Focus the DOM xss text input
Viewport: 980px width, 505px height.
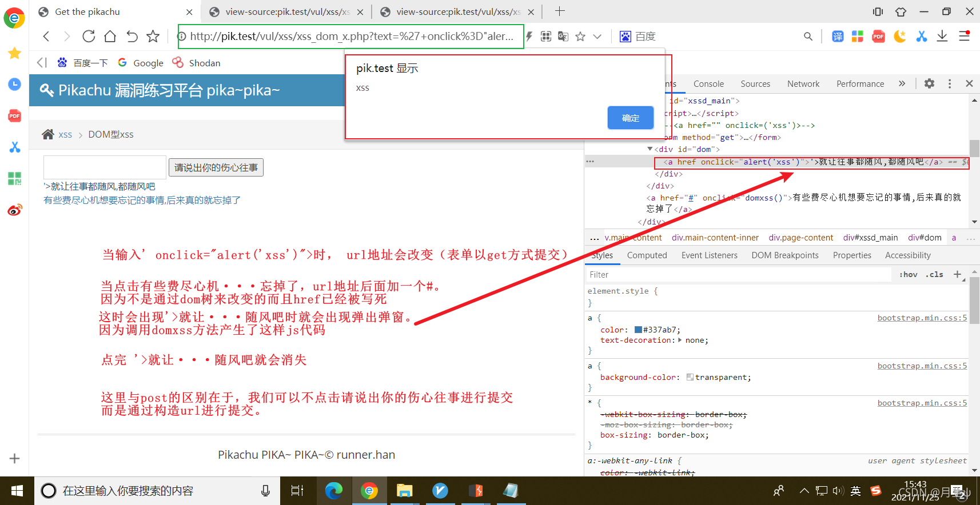[x=105, y=167]
